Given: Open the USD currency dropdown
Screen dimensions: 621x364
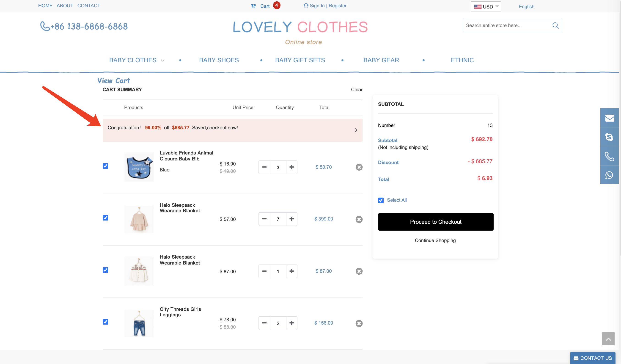Looking at the screenshot, I should click(486, 7).
